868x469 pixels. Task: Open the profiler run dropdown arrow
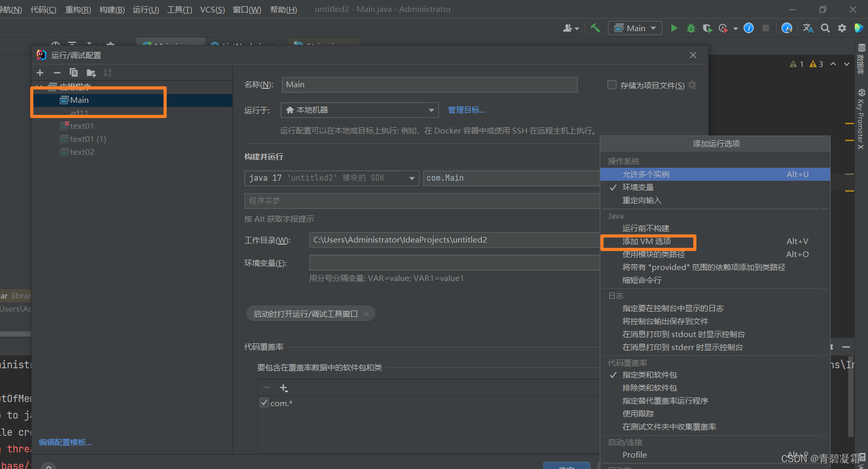coord(735,29)
